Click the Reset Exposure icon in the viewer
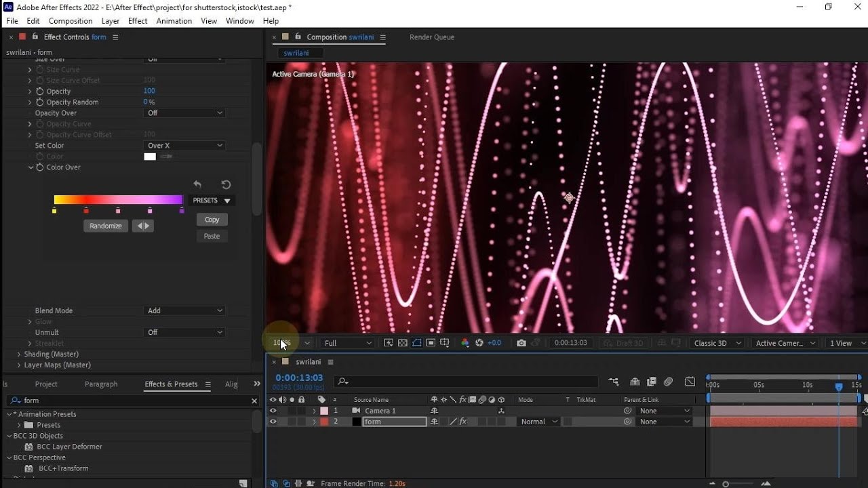868x488 pixels. click(x=479, y=343)
